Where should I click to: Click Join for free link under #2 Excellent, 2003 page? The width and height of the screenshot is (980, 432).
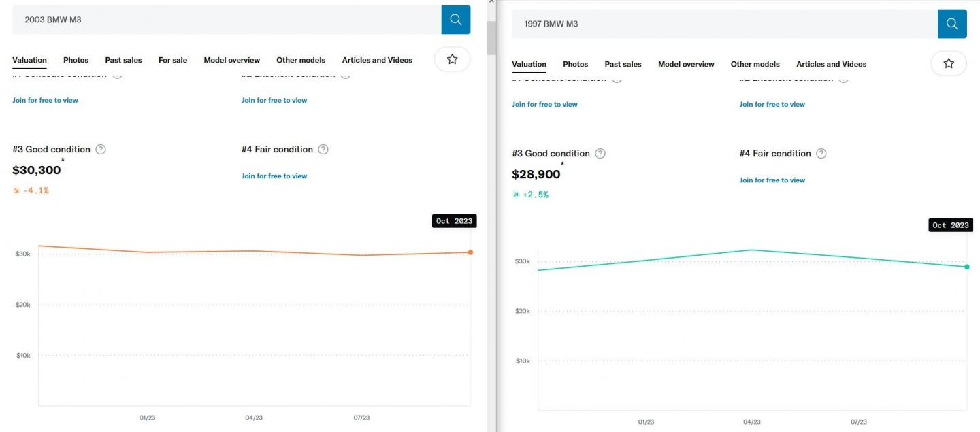coord(274,100)
